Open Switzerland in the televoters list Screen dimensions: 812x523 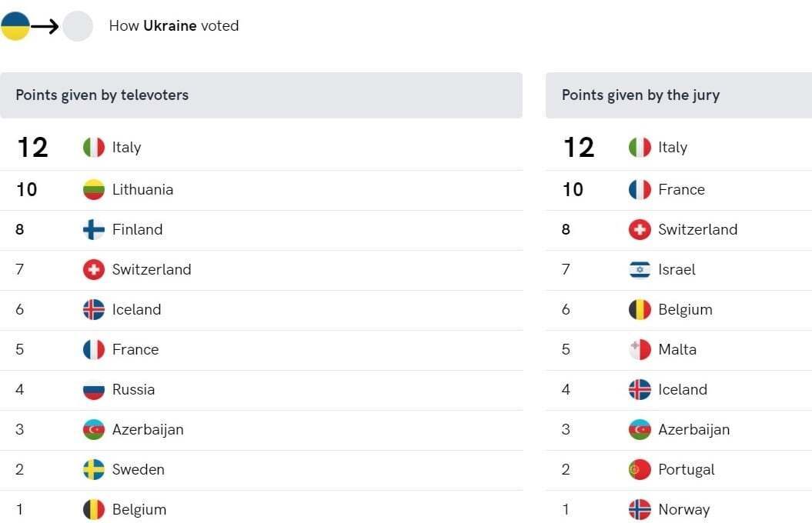click(152, 269)
